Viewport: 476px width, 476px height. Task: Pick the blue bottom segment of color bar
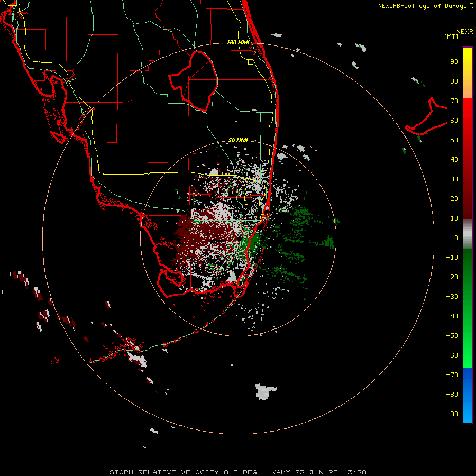(467, 396)
